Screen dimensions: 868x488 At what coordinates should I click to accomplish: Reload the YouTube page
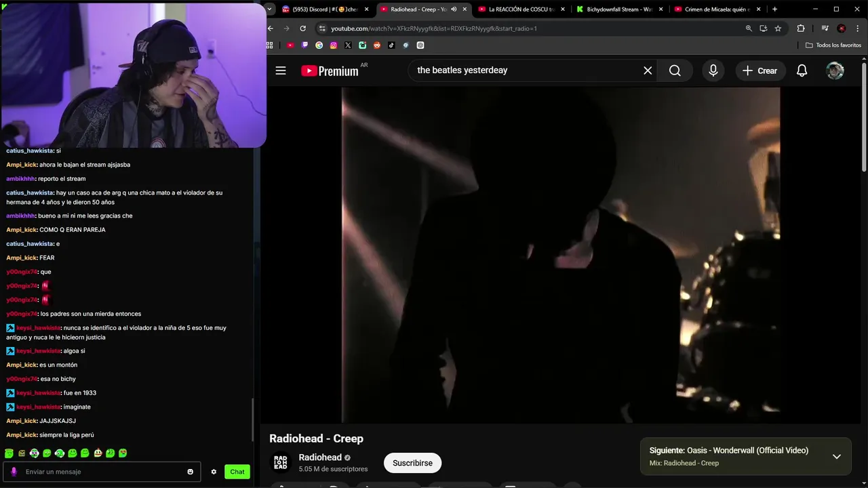point(302,28)
